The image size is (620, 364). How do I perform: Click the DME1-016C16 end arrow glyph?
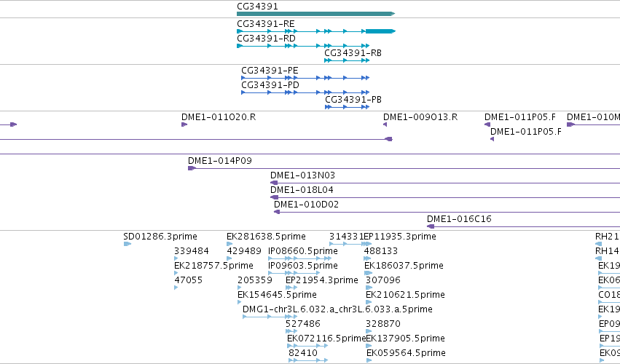[431, 226]
